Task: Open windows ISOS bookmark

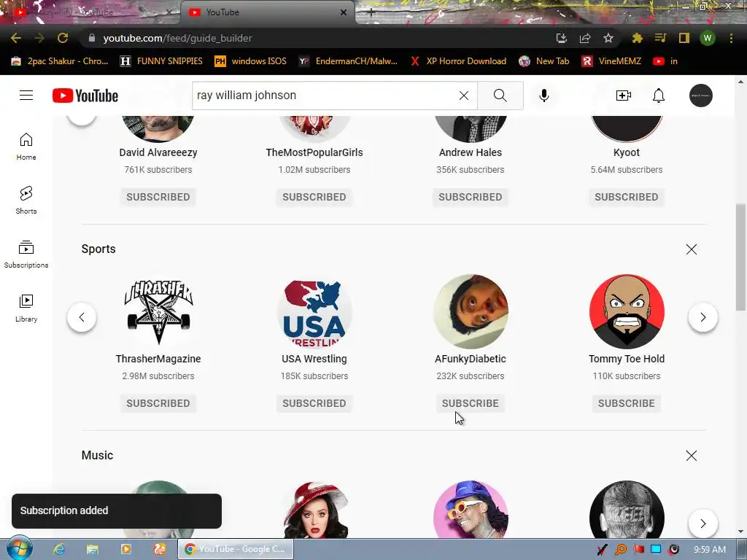Action: 251,61
